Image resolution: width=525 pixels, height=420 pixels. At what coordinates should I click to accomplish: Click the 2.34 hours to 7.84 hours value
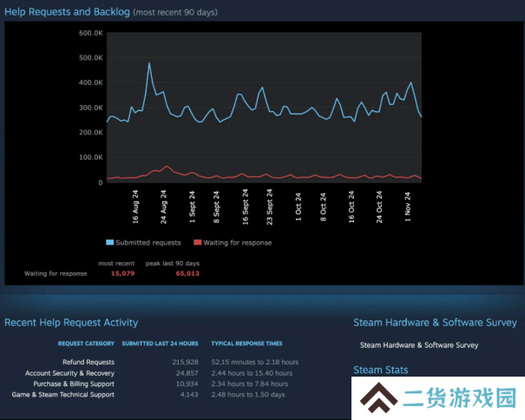(x=250, y=384)
